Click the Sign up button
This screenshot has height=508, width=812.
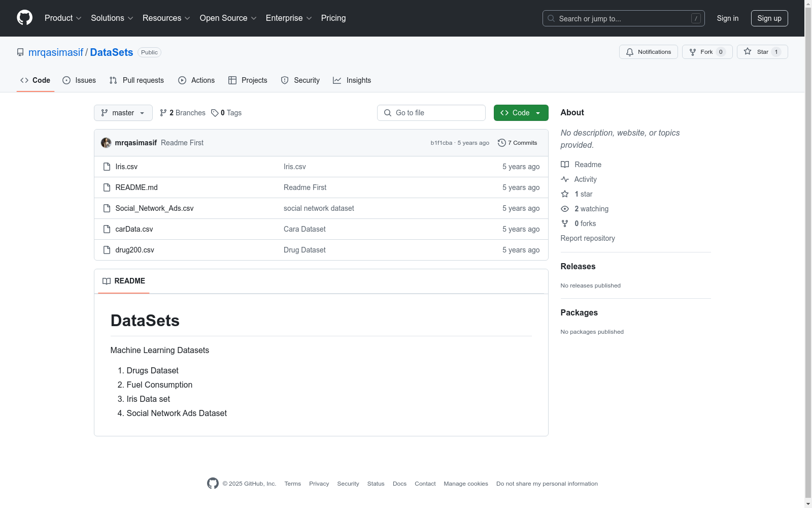(769, 18)
